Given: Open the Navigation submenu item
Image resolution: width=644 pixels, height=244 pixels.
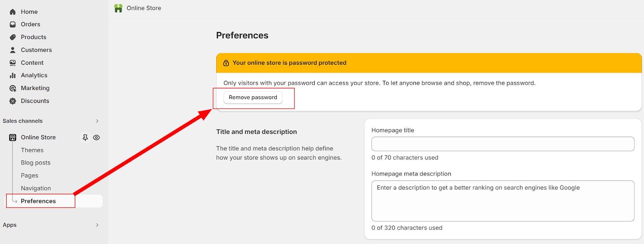Looking at the screenshot, I should click(x=36, y=188).
